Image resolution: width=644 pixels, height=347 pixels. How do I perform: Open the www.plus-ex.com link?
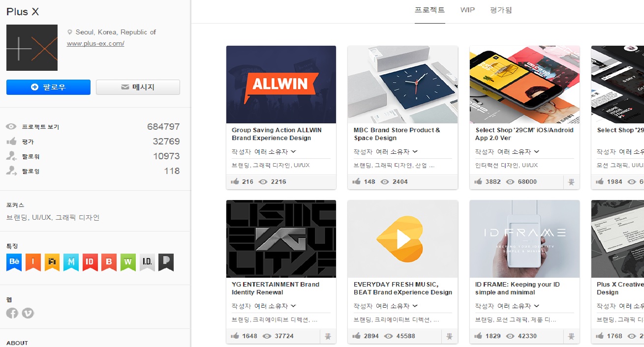coord(95,43)
